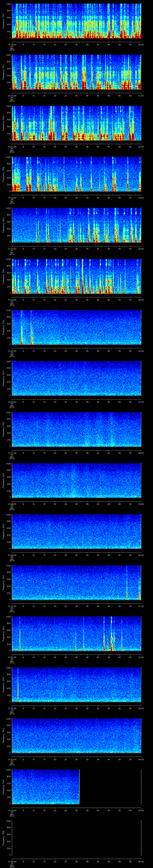Click the "10:31:00" start time label
This screenshot has height=868, width=153.
tap(12, 657)
